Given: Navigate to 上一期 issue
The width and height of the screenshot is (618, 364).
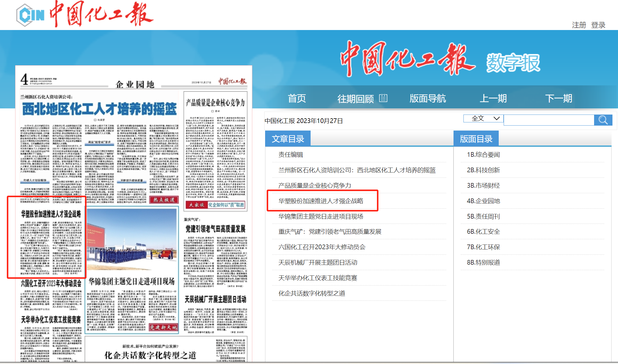Looking at the screenshot, I should tap(493, 99).
